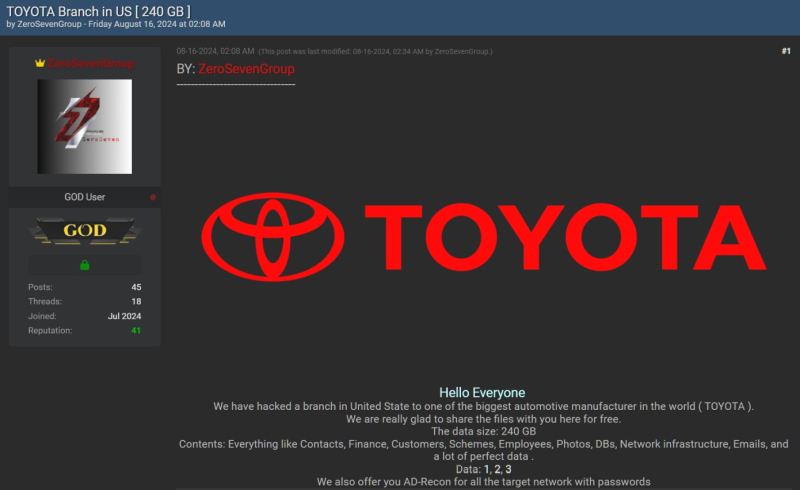Click the green lock icon
Viewport: 800px width, 490px height.
[85, 265]
